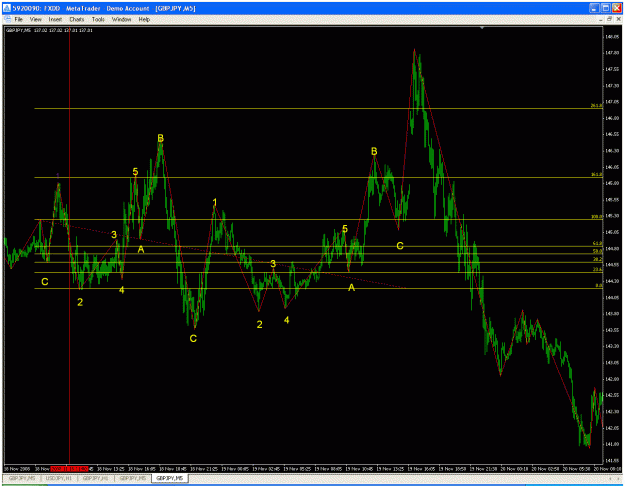
Task: Click the 145.00 price on the scale
Action: [x=613, y=183]
